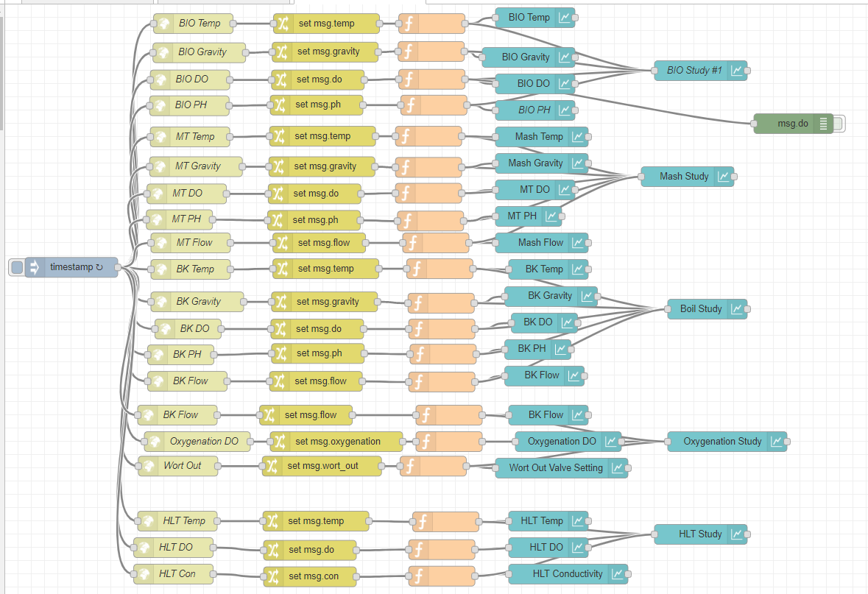The image size is (868, 594).
Task: Click the inject arrow icon on timestamp node
Action: click(35, 267)
